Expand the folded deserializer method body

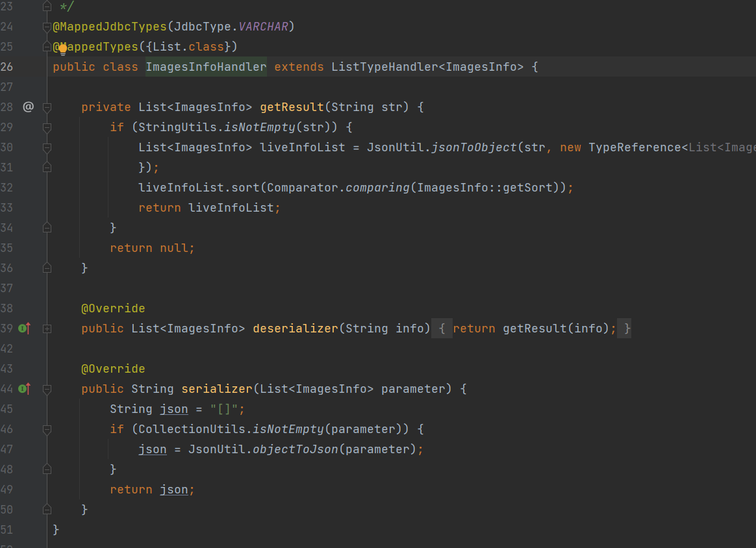47,329
